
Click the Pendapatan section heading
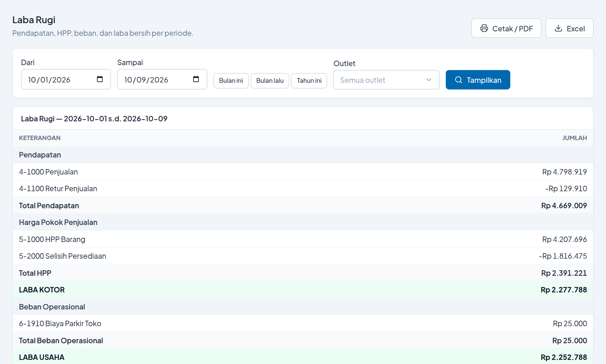[40, 155]
